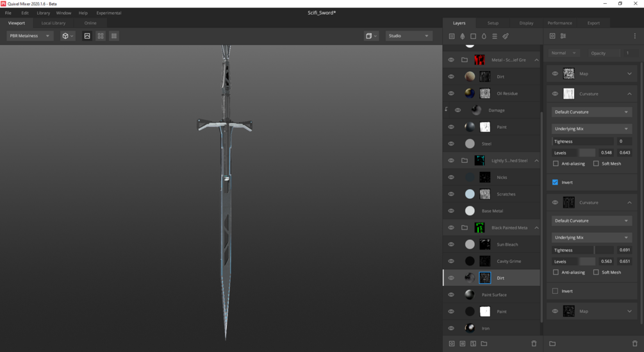Add a surface layer from the Layers toolbar

click(x=452, y=36)
